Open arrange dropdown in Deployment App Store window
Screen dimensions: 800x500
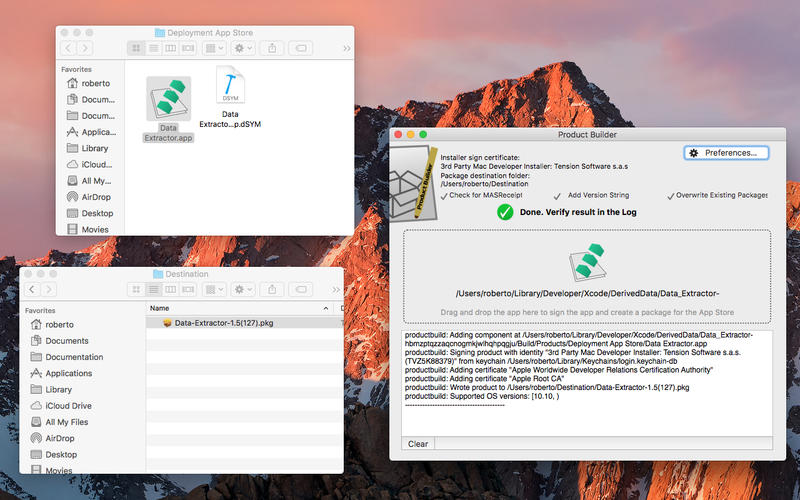click(214, 48)
